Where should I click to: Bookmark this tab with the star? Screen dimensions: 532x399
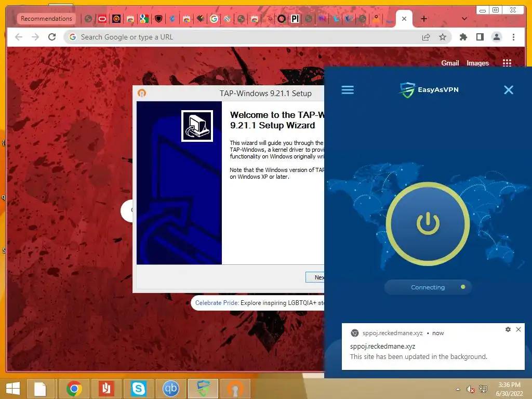point(443,37)
